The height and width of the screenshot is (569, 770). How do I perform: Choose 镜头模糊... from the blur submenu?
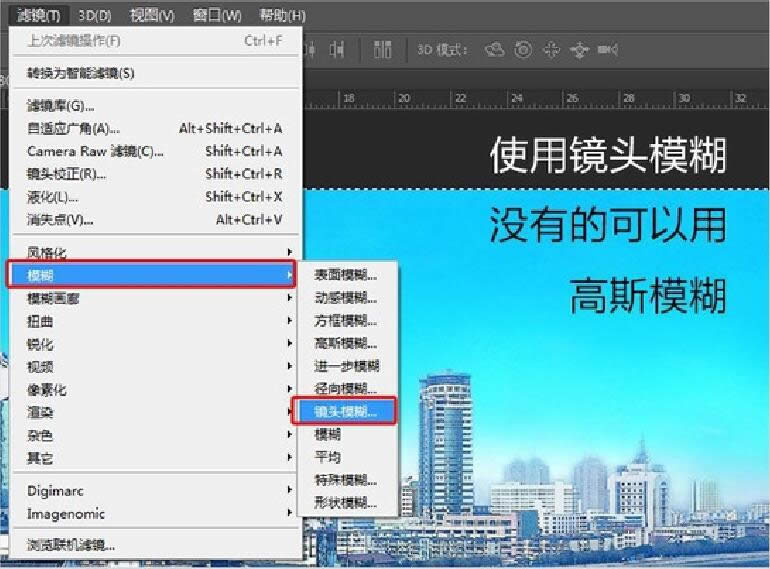click(x=345, y=412)
